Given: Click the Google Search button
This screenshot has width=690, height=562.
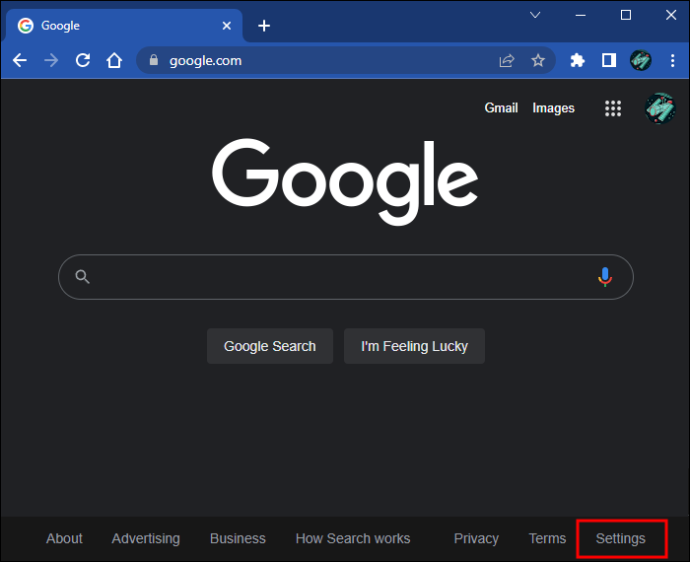Looking at the screenshot, I should coord(270,346).
